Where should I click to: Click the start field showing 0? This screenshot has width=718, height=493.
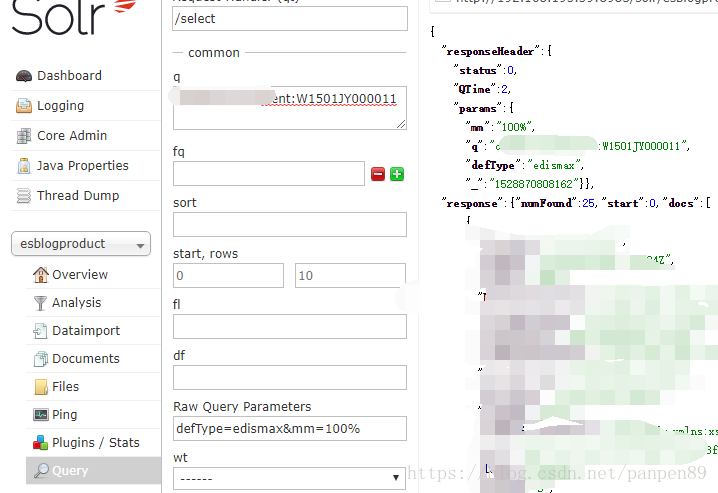tap(228, 276)
